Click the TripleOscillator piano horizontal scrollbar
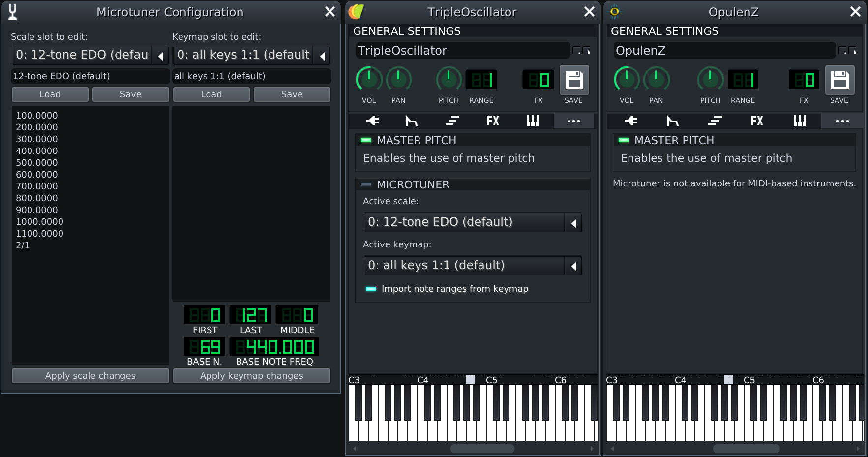868x457 pixels. point(482,449)
